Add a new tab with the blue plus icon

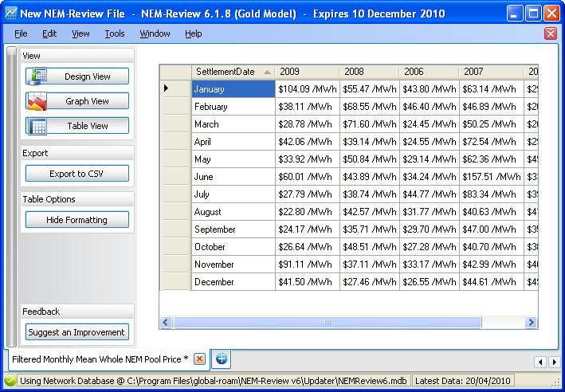click(222, 359)
